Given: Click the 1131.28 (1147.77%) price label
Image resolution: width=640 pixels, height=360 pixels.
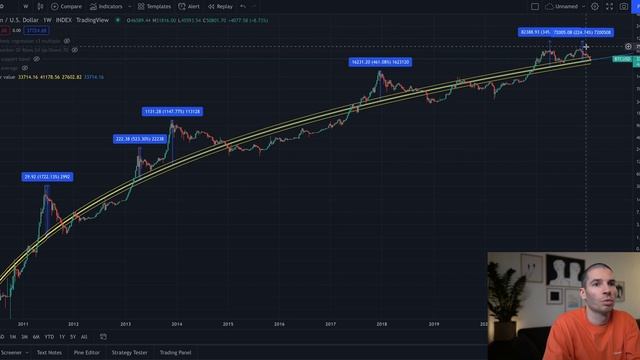Looking at the screenshot, I should [x=172, y=111].
